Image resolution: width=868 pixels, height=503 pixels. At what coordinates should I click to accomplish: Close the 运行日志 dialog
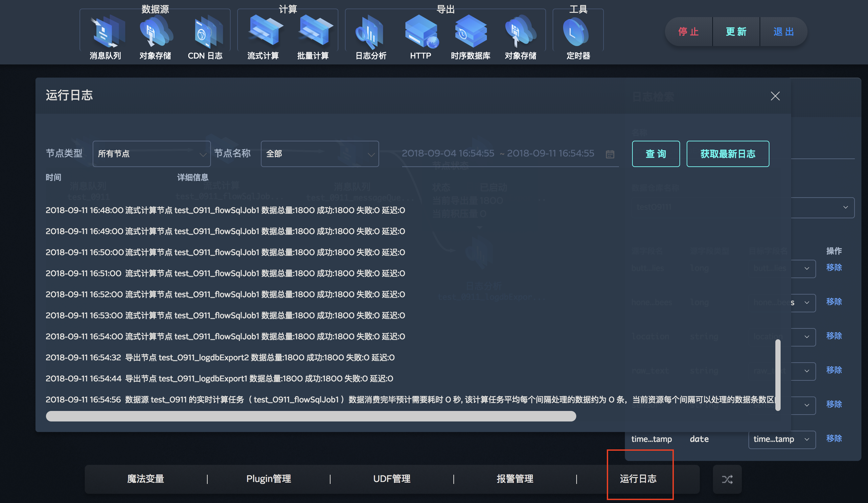(x=775, y=96)
